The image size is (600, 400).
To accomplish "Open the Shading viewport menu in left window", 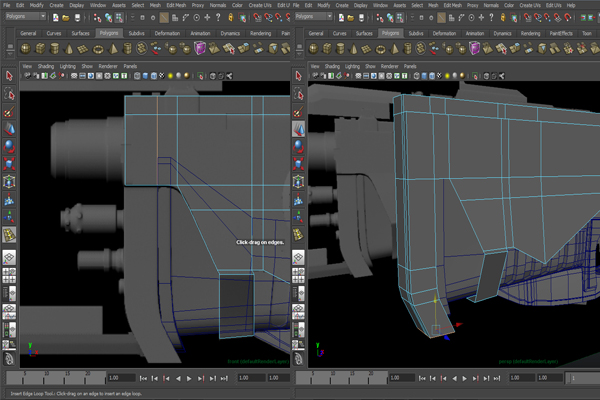I will (x=46, y=66).
